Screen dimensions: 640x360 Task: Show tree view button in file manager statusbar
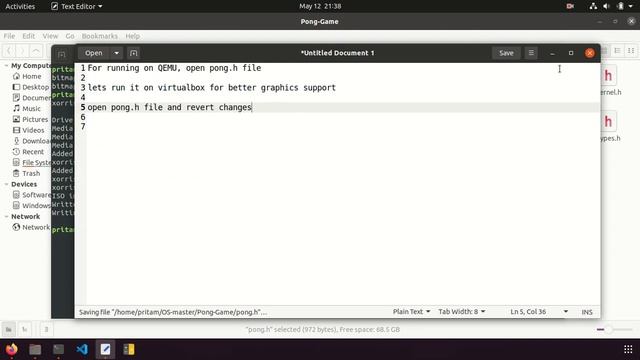tap(24, 329)
